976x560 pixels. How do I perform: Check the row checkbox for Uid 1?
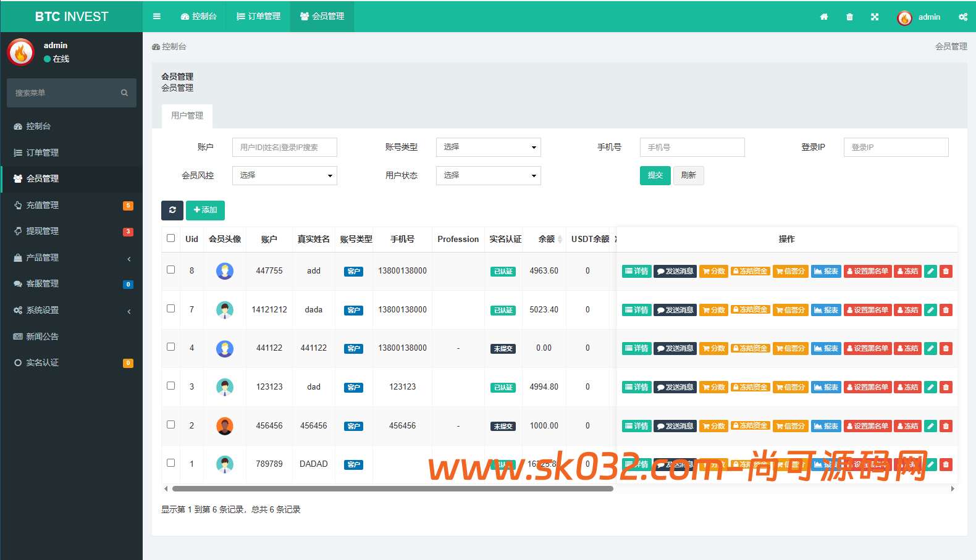pos(171,463)
